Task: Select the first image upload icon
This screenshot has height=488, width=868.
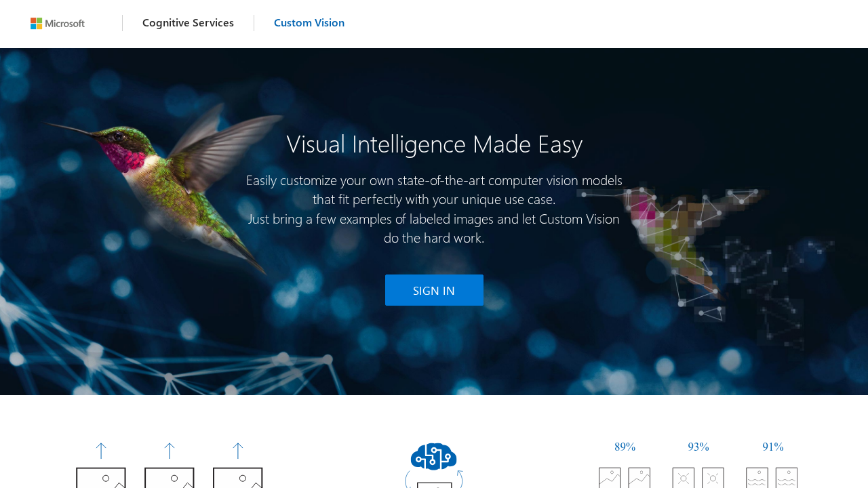Action: (x=100, y=480)
